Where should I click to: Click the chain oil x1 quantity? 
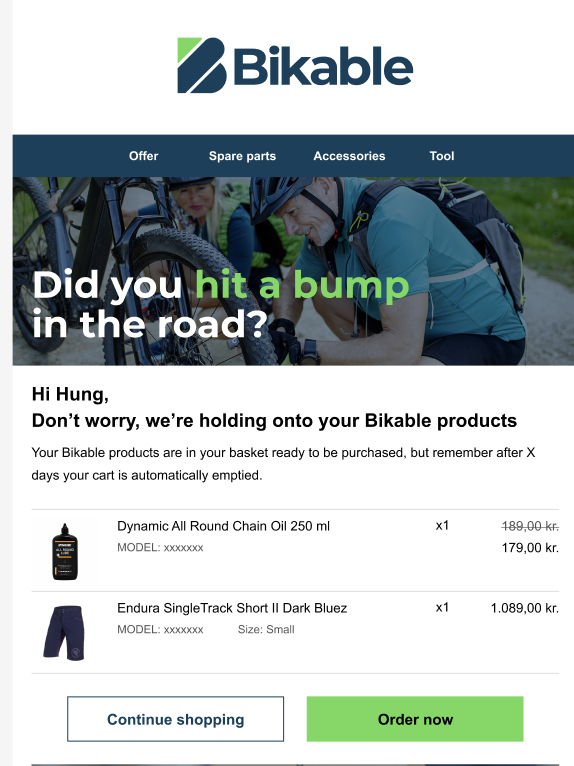tap(442, 526)
